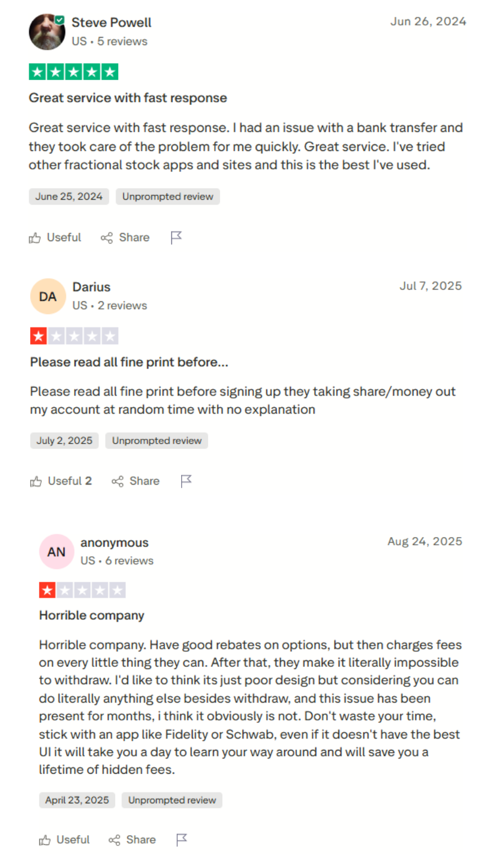Click thumbs-up icon on anonymous review
Screen dimensions: 497x868
45,840
